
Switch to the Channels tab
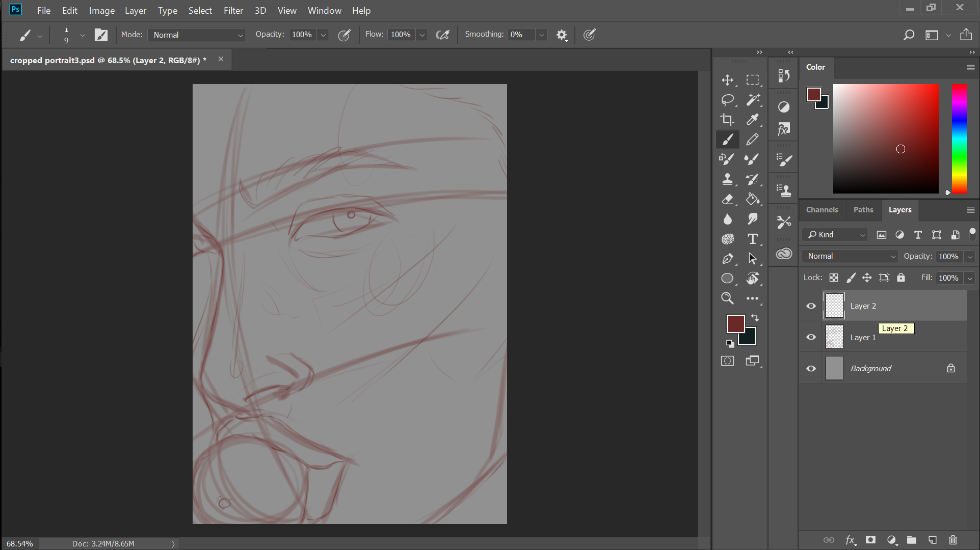[x=822, y=210]
